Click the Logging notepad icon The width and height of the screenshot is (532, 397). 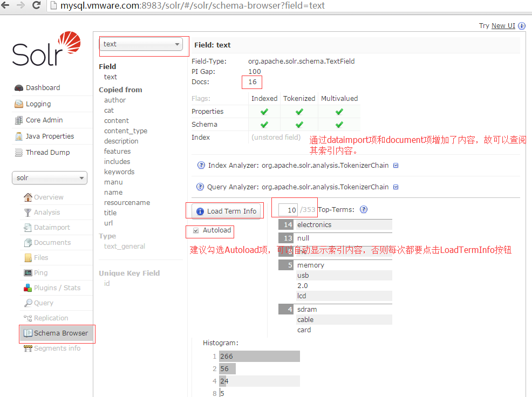tap(19, 104)
